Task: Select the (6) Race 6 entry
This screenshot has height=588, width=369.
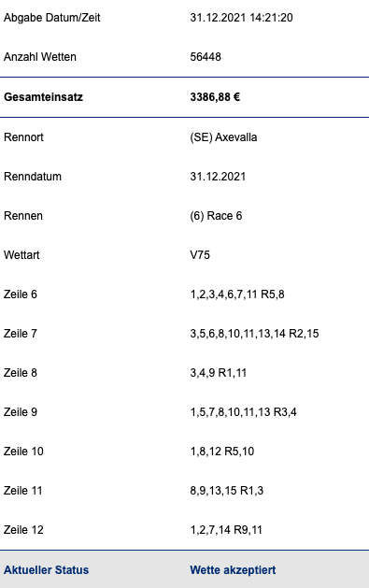Action: [216, 216]
